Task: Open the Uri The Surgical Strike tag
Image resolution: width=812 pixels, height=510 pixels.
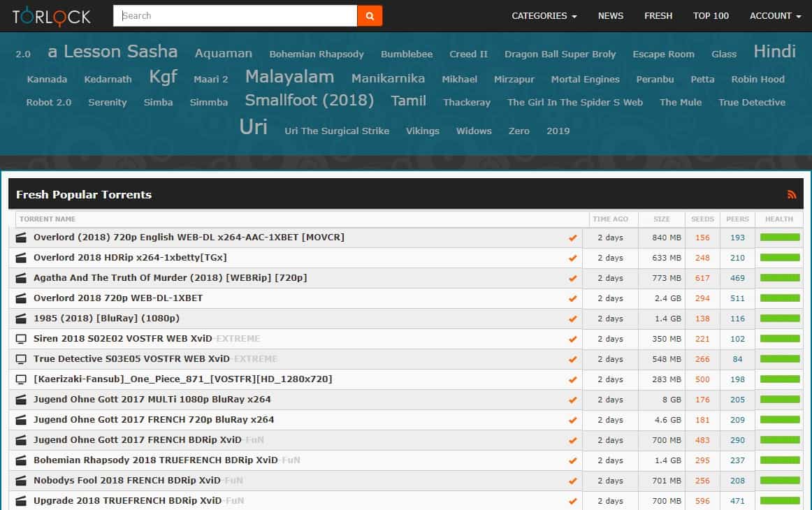Action: pyautogui.click(x=337, y=131)
